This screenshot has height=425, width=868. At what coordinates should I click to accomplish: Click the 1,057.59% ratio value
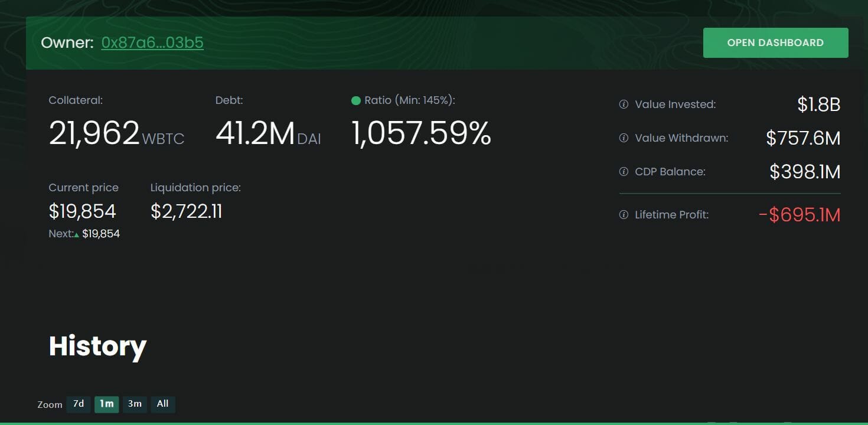[422, 133]
